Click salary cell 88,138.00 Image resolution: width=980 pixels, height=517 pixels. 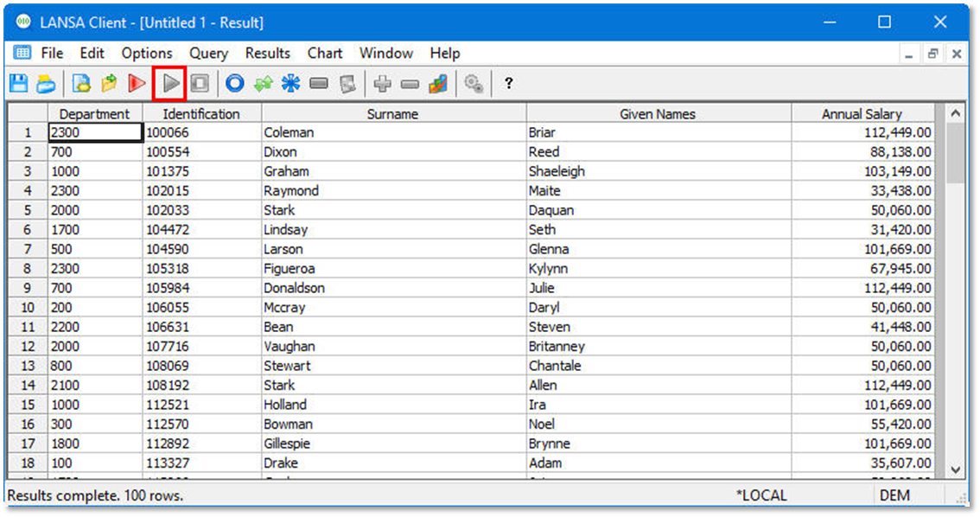[862, 152]
